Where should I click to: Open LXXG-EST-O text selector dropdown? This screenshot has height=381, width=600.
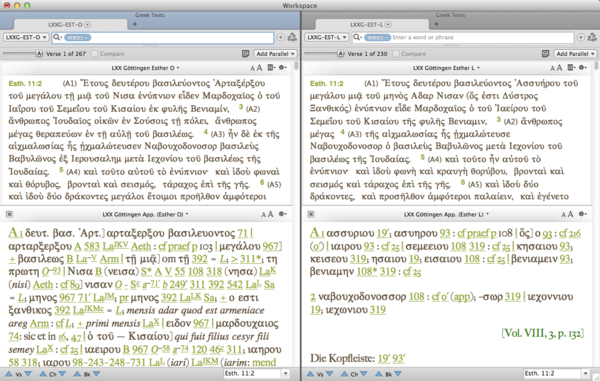[26, 37]
